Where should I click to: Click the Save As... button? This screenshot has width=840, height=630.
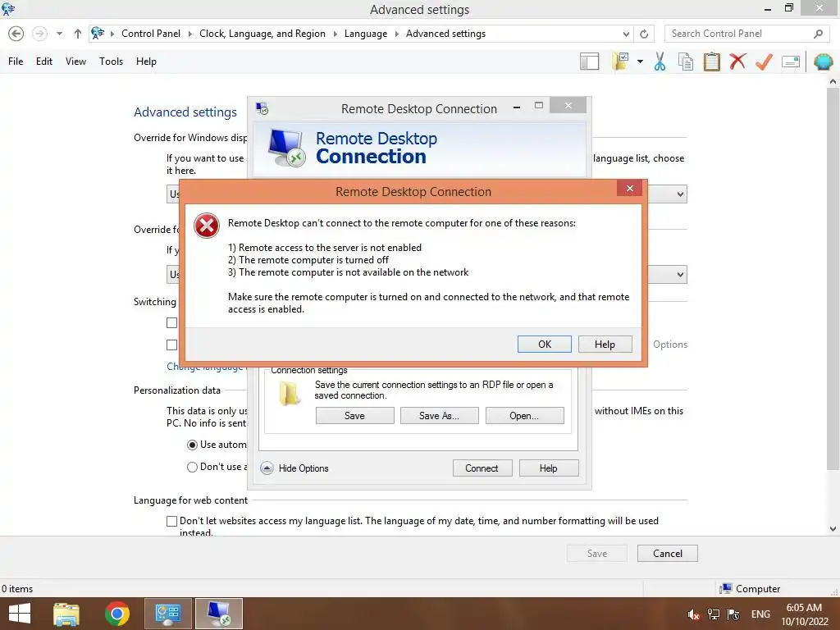440,416
